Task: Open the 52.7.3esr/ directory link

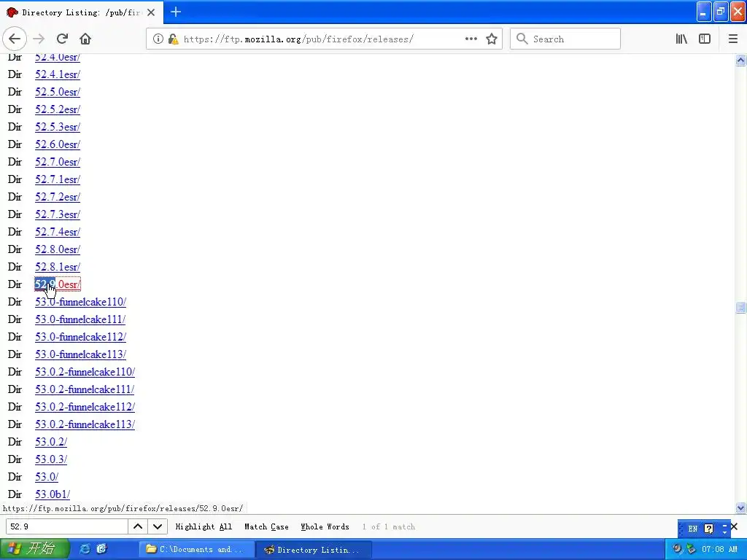Action: click(58, 214)
